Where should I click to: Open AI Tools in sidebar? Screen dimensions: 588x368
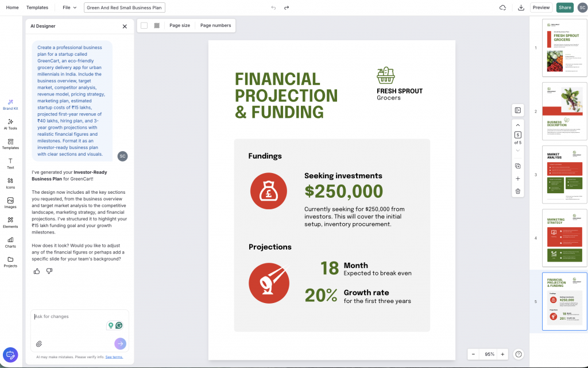pos(10,124)
